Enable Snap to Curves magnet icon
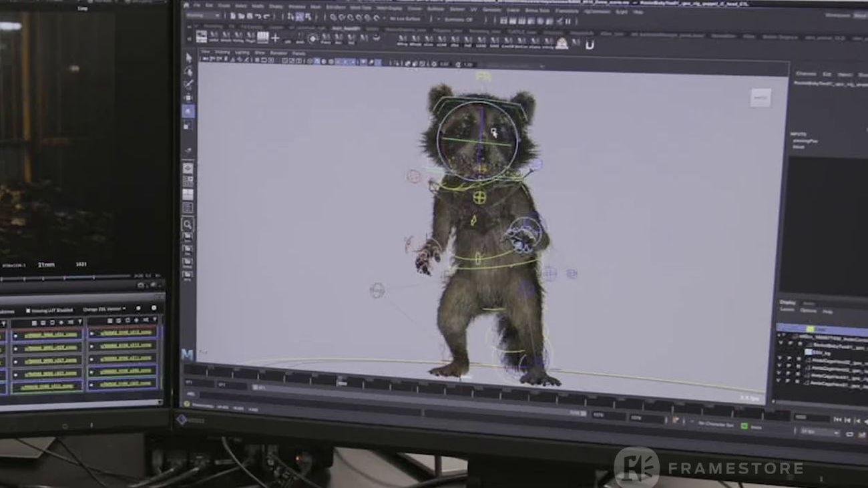Screen dimensions: 868x488 coord(343,18)
